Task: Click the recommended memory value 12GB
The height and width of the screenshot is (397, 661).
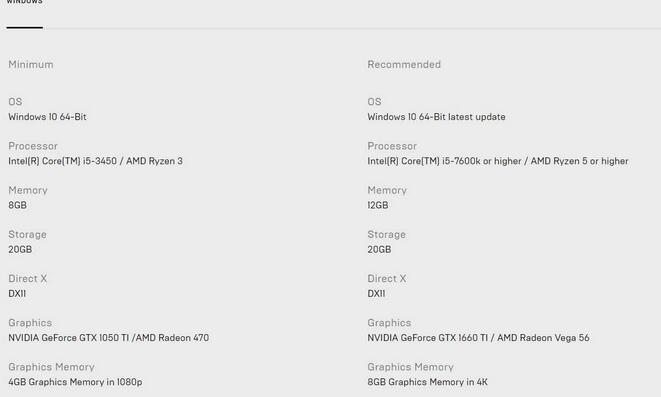Action: [x=378, y=205]
